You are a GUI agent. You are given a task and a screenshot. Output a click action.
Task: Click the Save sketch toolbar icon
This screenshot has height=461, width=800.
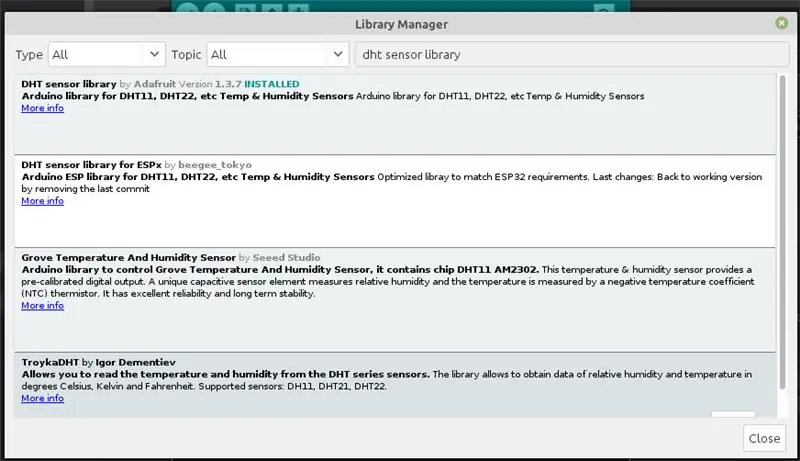[298, 8]
